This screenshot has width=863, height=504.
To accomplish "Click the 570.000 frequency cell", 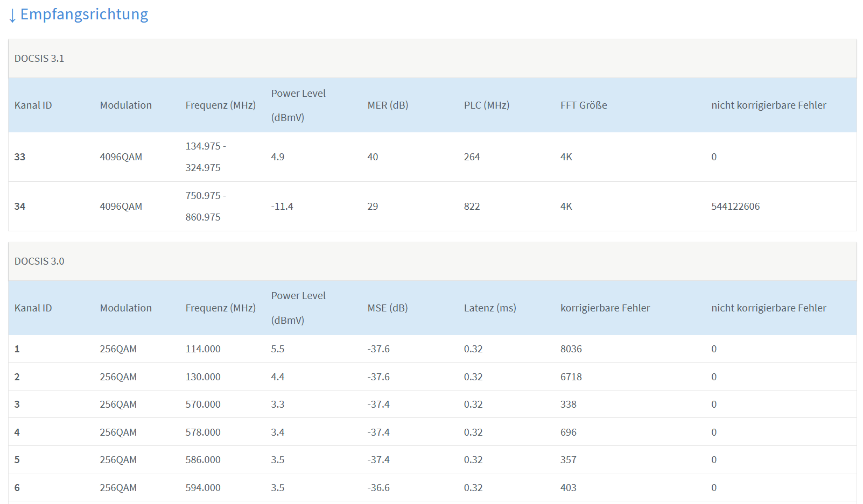I will coord(202,404).
